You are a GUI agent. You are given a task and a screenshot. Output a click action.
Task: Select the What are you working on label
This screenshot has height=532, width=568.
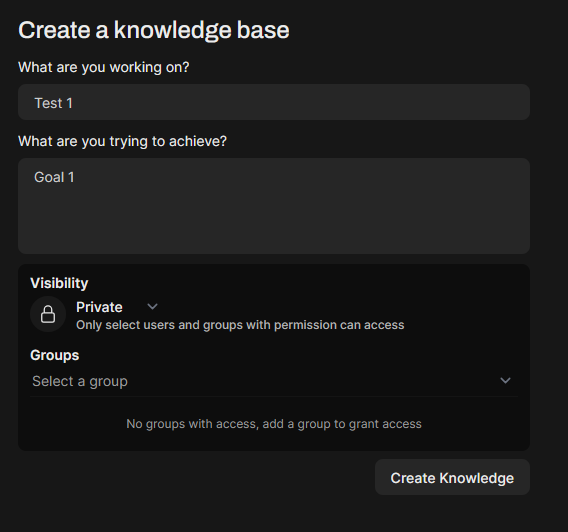(x=104, y=67)
